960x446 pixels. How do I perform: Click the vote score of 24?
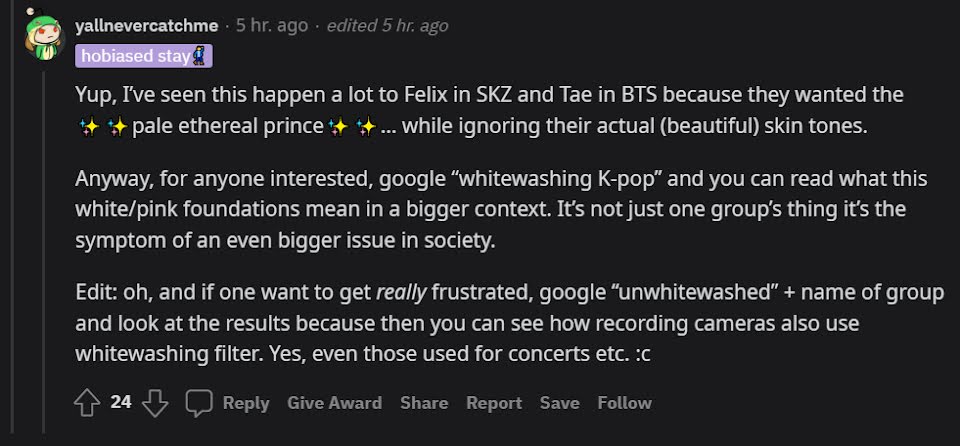coord(121,403)
